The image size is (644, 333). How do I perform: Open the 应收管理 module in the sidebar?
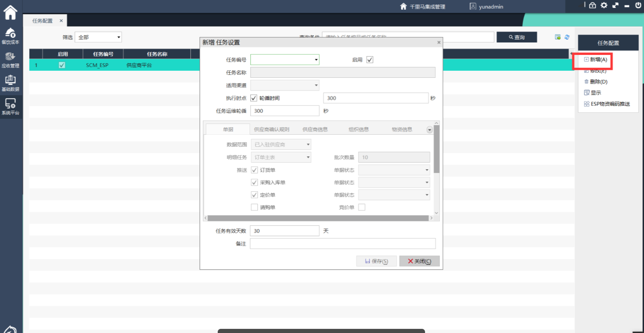pyautogui.click(x=10, y=59)
